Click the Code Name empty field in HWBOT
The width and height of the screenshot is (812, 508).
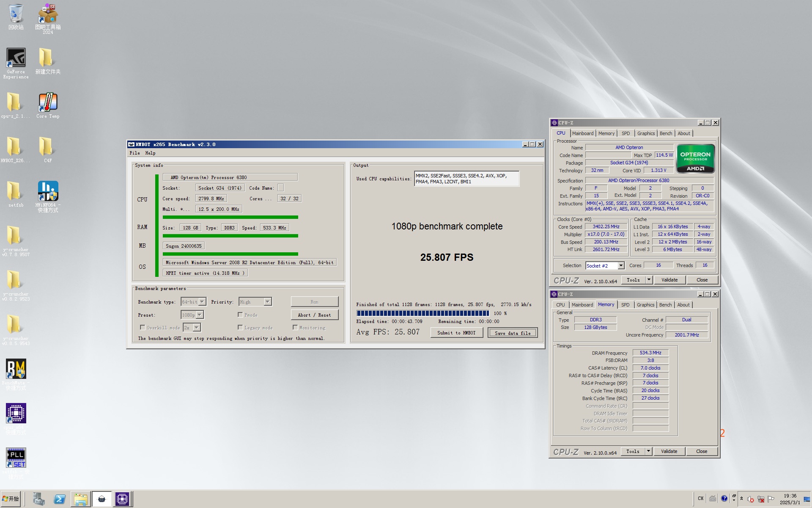280,188
